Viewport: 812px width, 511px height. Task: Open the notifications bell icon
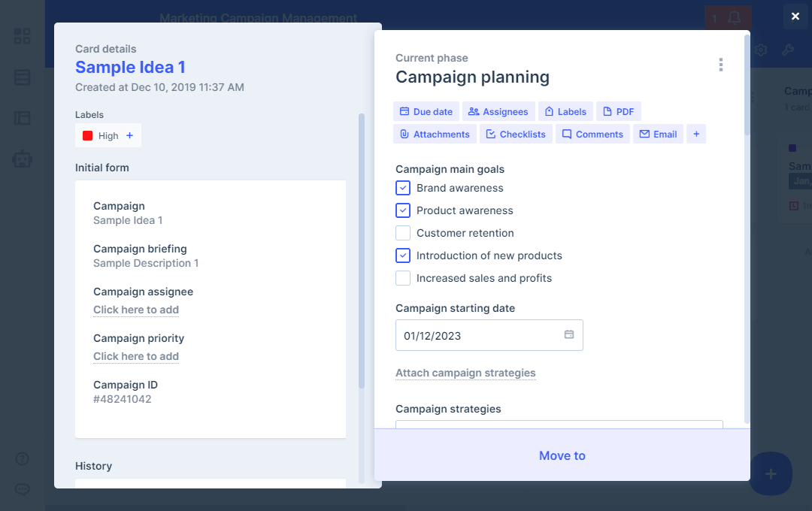tap(735, 18)
